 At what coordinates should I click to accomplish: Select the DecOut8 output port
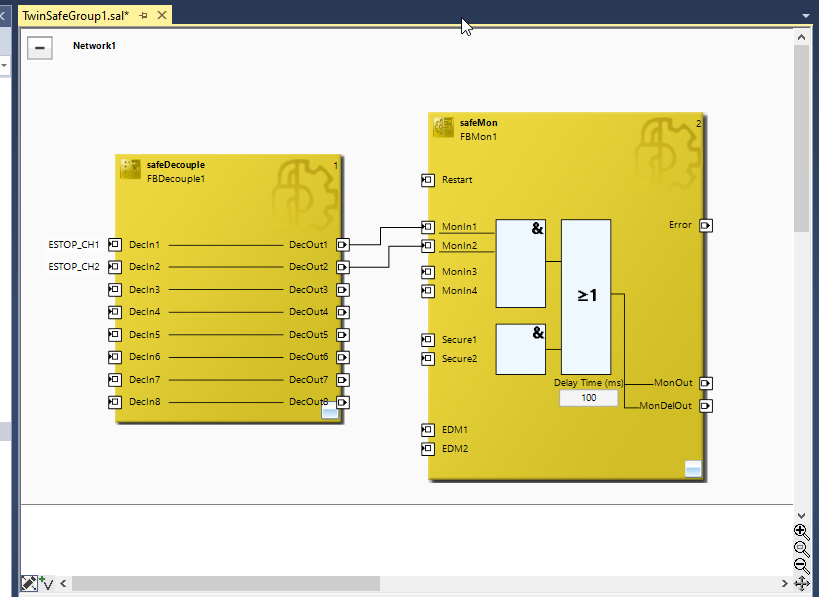(342, 402)
